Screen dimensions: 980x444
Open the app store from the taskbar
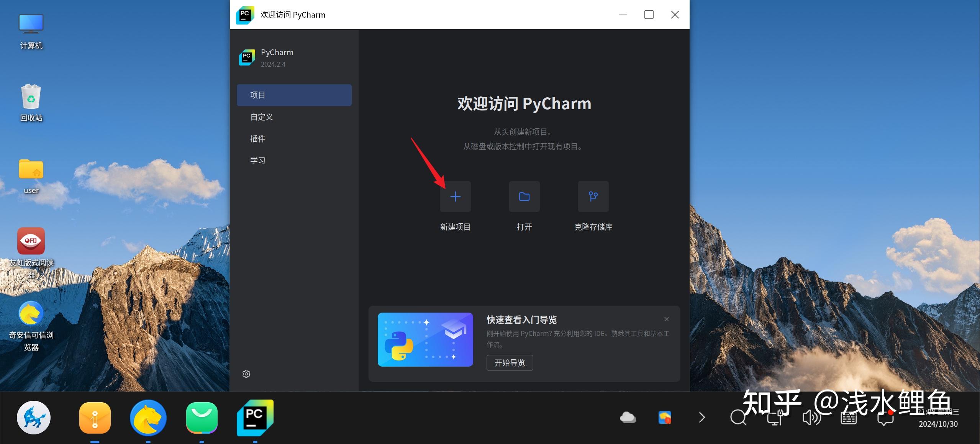(x=202, y=417)
